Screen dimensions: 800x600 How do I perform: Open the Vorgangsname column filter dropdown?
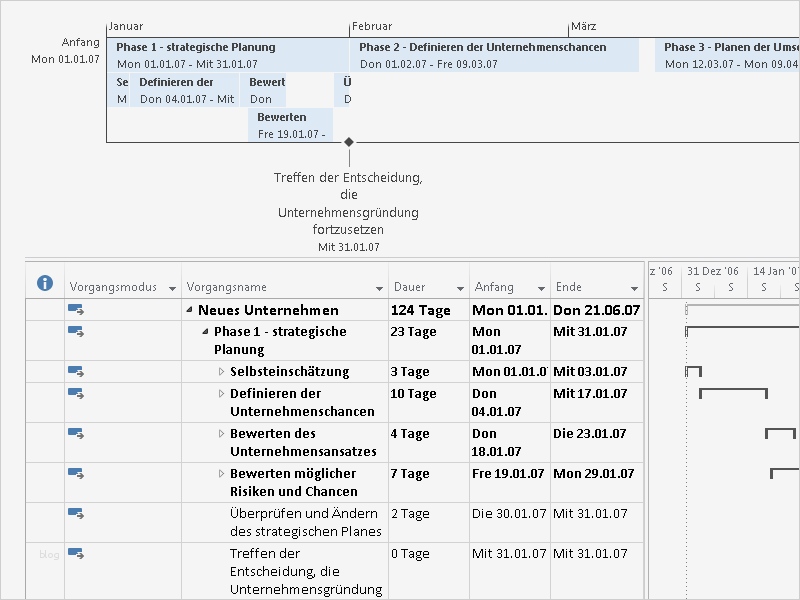tap(380, 288)
